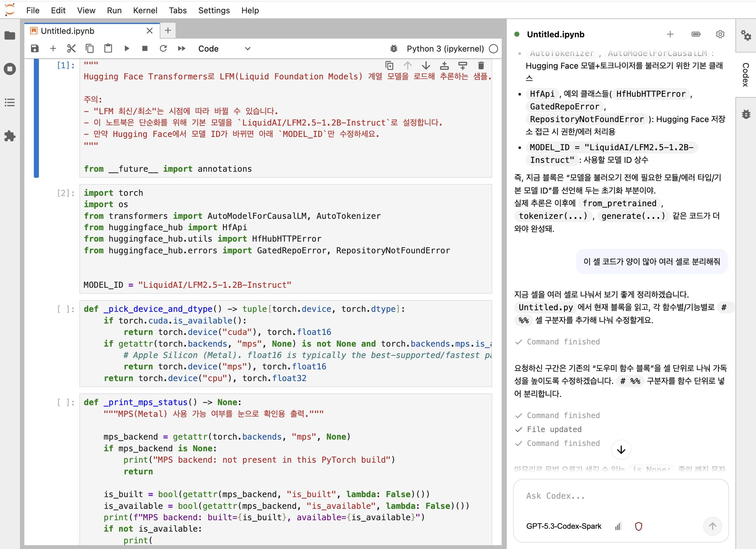The height and width of the screenshot is (549, 756).
Task: Copy the selected cell
Action: [90, 49]
